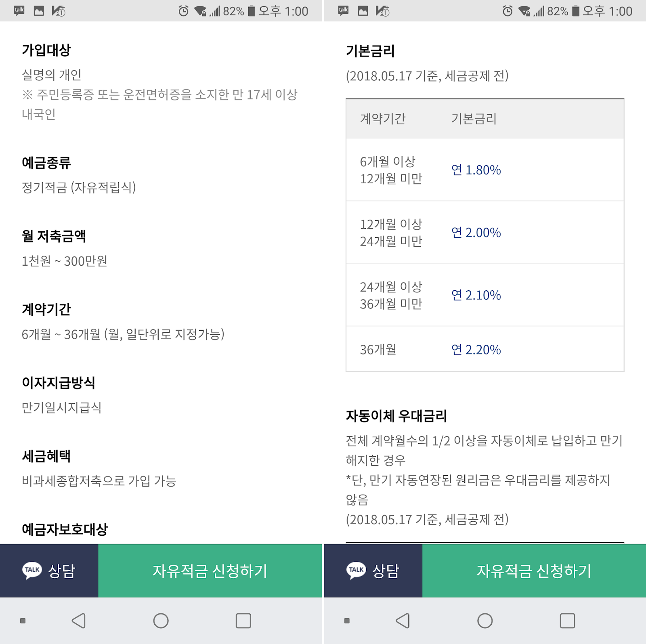
Task: Tap the alarm clock icon in right status bar
Action: [x=508, y=11]
